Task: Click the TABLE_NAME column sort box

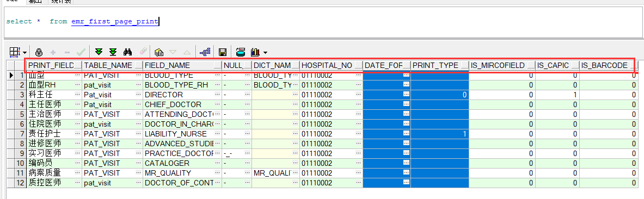Action: (x=138, y=66)
